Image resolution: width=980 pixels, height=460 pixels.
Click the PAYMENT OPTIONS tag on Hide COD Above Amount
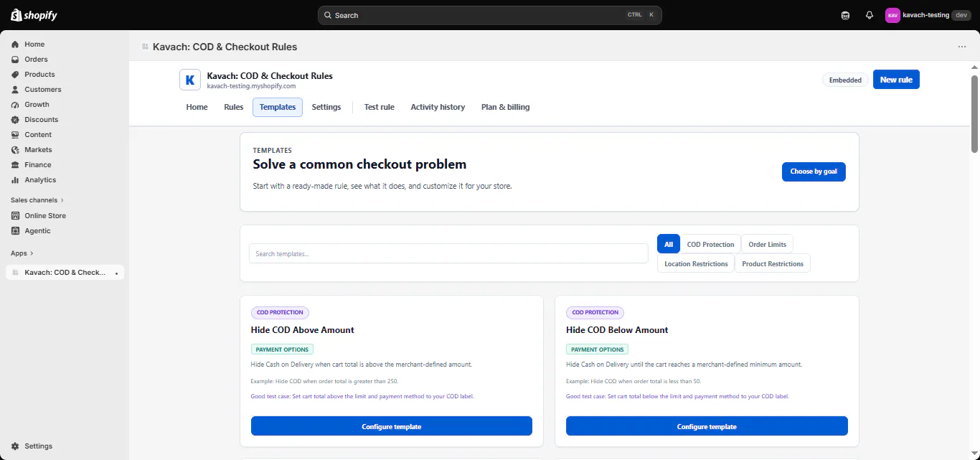pyautogui.click(x=282, y=349)
